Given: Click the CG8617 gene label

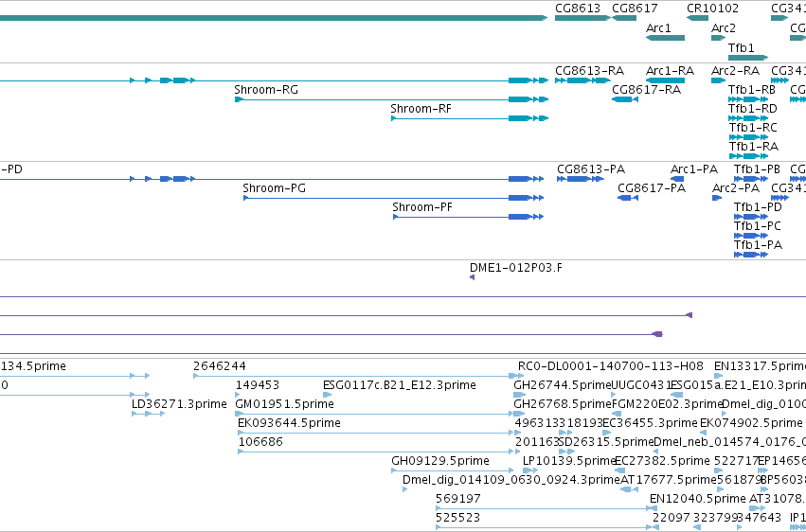Looking at the screenshot, I should (x=635, y=9).
